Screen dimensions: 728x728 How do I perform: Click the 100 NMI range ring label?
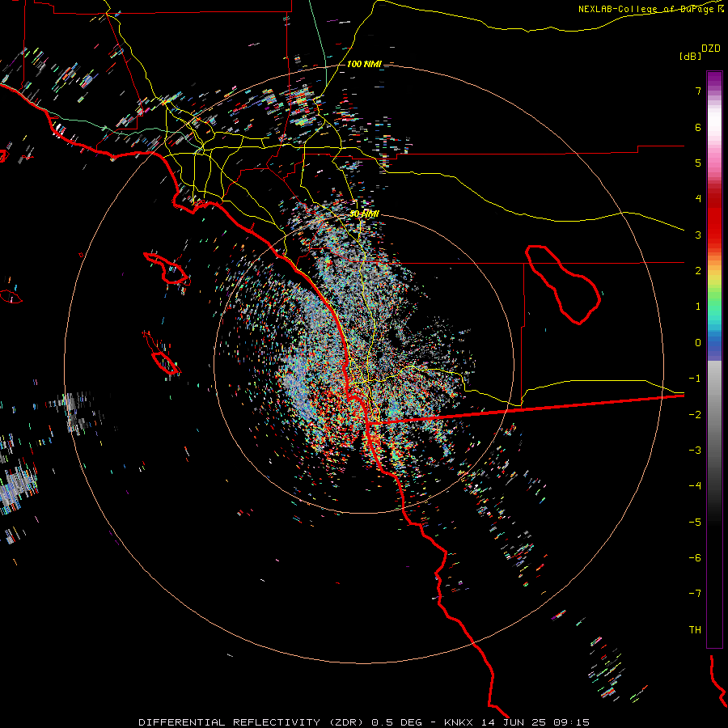click(x=363, y=64)
